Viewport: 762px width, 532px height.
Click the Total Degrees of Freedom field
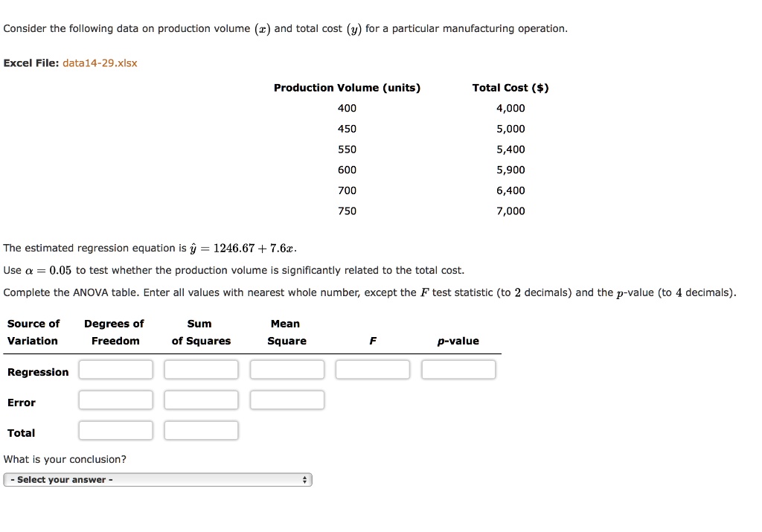[x=115, y=430]
